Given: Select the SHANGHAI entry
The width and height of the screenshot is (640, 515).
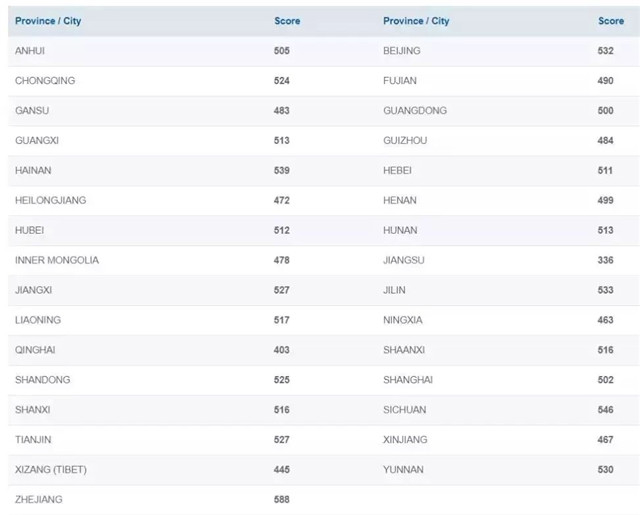Looking at the screenshot, I should (408, 380).
